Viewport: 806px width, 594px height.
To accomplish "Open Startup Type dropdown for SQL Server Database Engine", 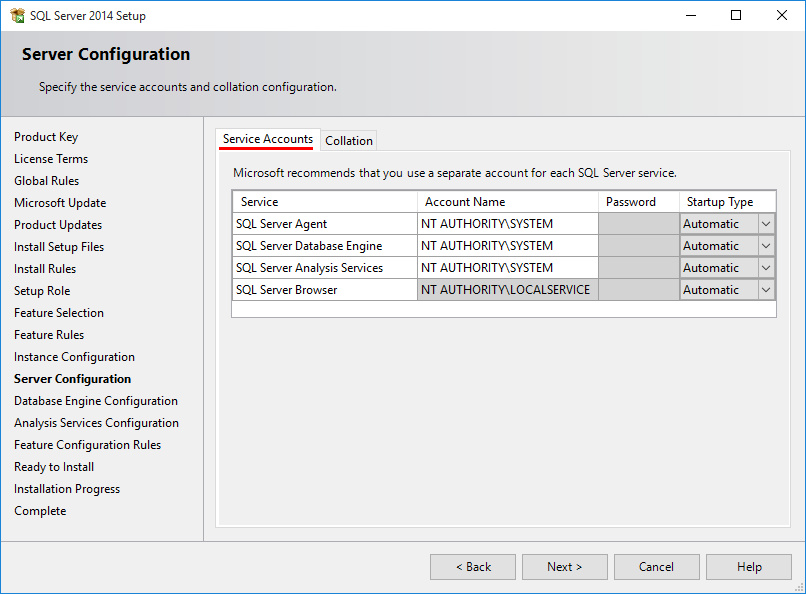I will pos(766,246).
